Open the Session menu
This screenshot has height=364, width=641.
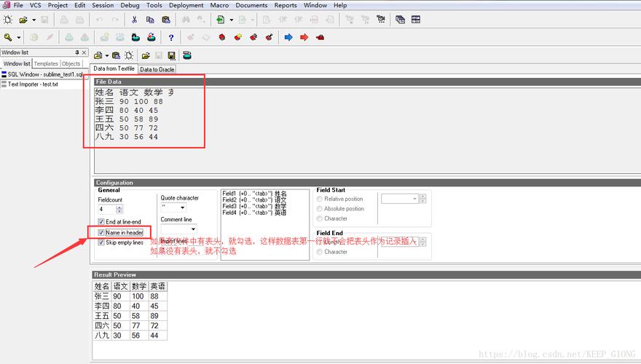click(x=103, y=5)
